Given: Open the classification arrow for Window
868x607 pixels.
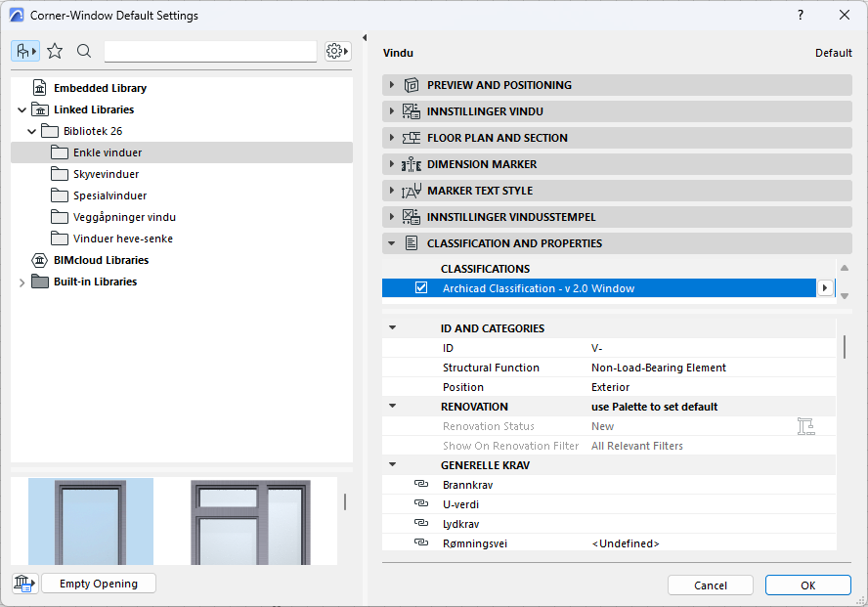Looking at the screenshot, I should pyautogui.click(x=825, y=288).
